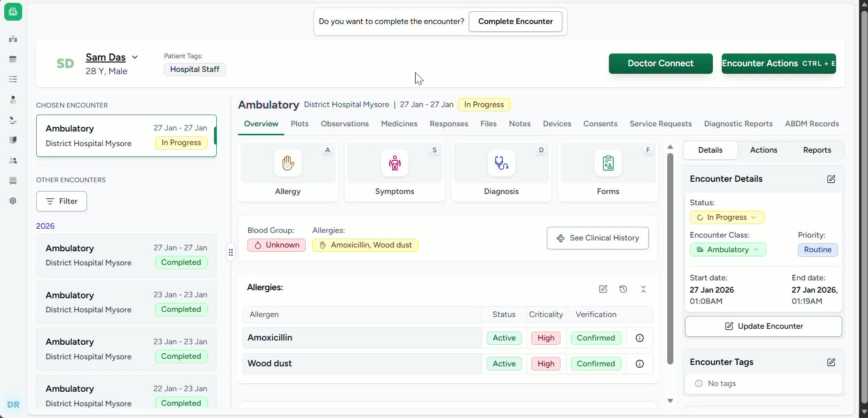Click the edit icon in Allergies section

point(603,289)
